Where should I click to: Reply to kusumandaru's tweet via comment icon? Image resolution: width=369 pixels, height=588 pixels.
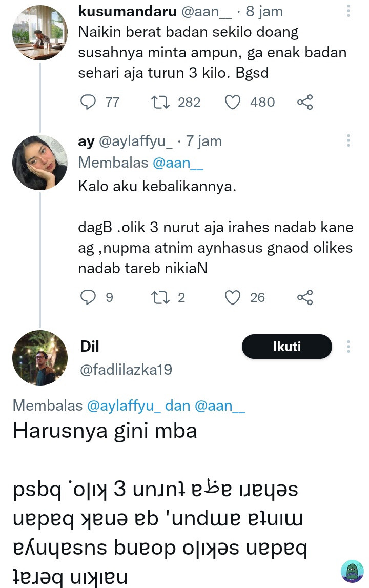click(x=89, y=102)
